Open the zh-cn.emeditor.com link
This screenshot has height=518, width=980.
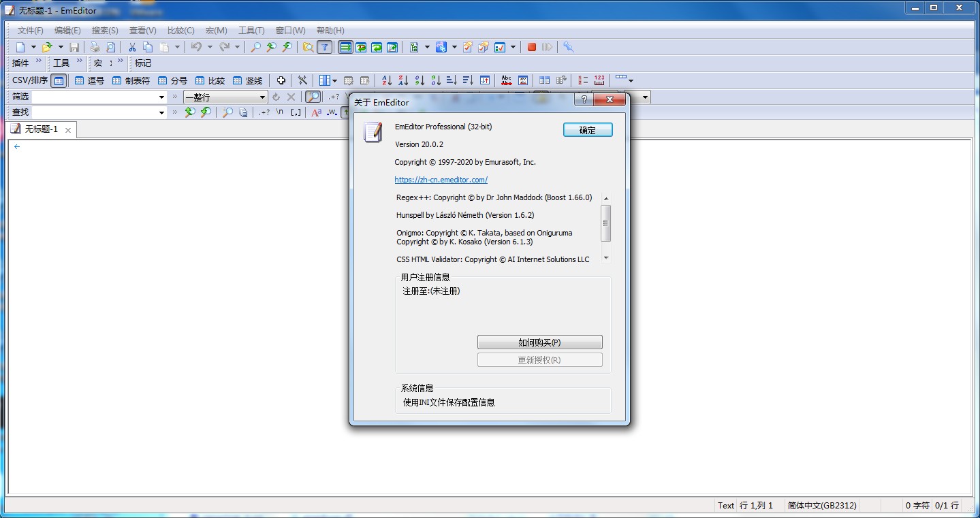coord(441,180)
